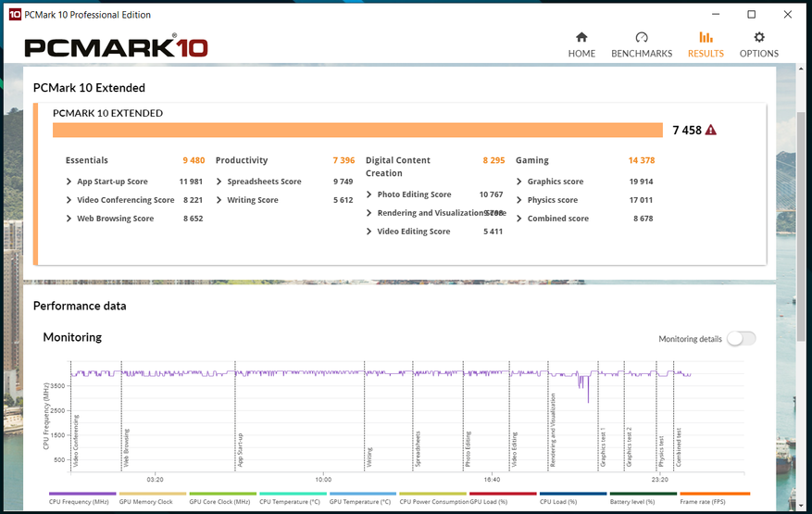Click the Photo Editing value 10 767
This screenshot has height=514, width=812.
click(491, 194)
